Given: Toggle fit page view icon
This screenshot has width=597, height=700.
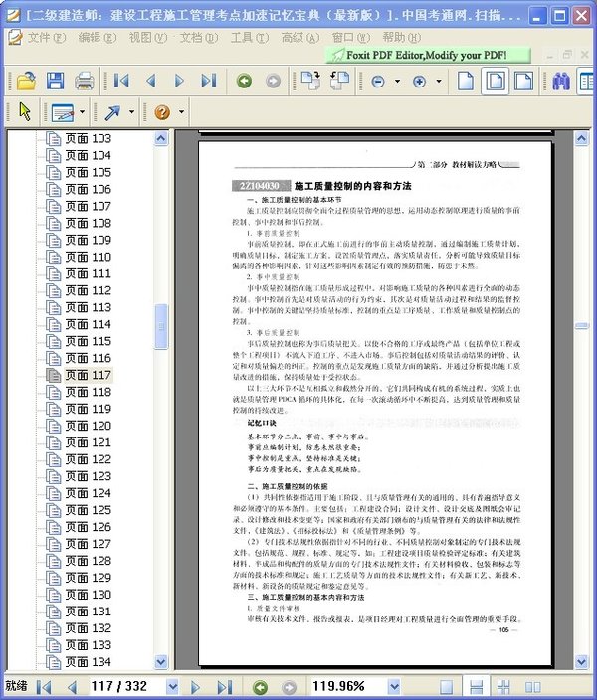Looking at the screenshot, I should [x=496, y=81].
